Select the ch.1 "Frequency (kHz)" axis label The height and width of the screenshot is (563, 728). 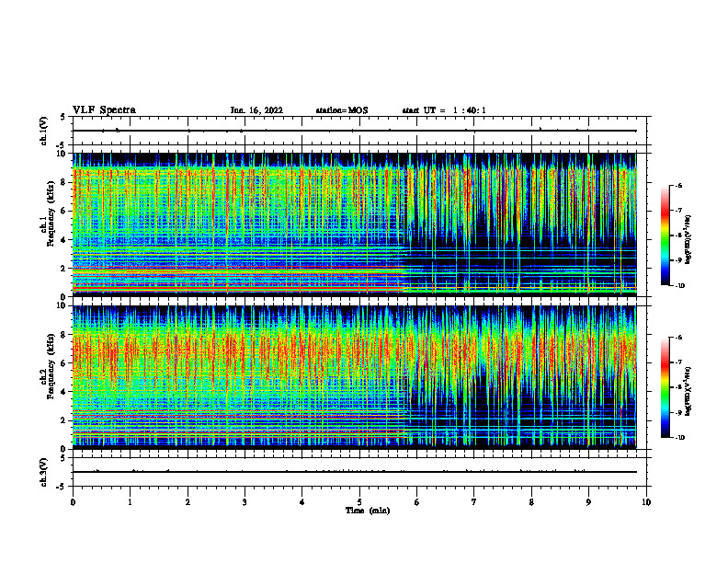click(51, 213)
